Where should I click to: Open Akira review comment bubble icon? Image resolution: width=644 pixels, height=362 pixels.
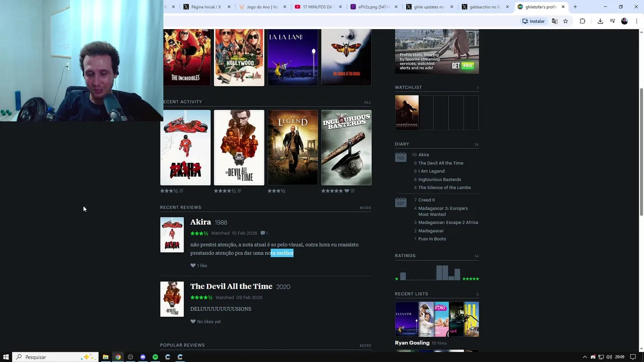coord(263,233)
